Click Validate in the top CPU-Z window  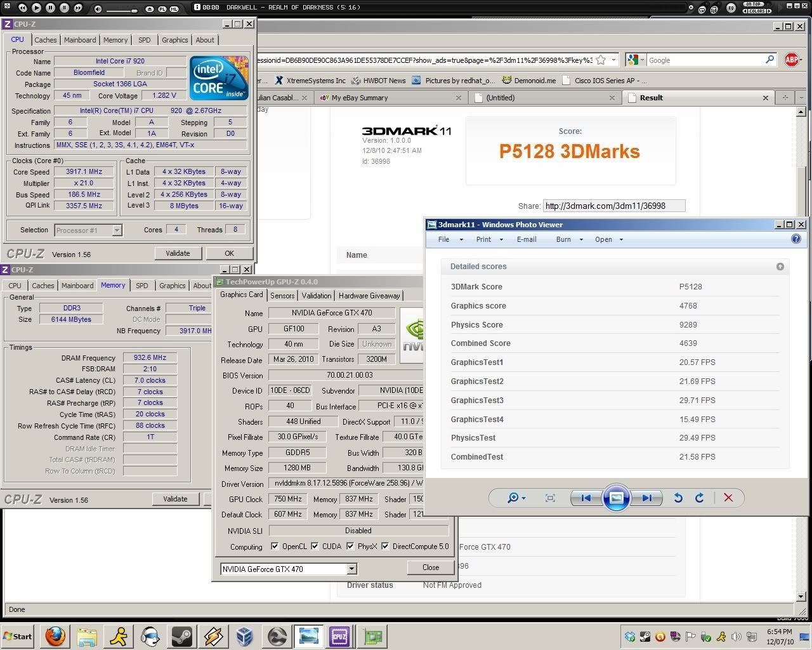178,253
